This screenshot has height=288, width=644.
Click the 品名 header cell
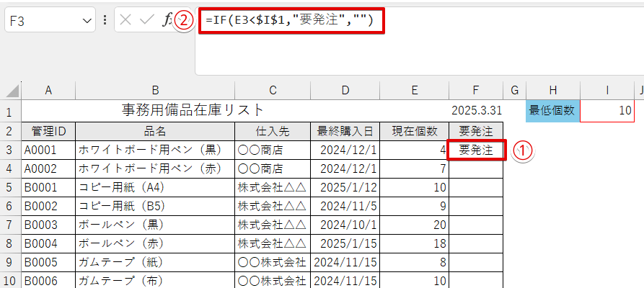point(155,131)
